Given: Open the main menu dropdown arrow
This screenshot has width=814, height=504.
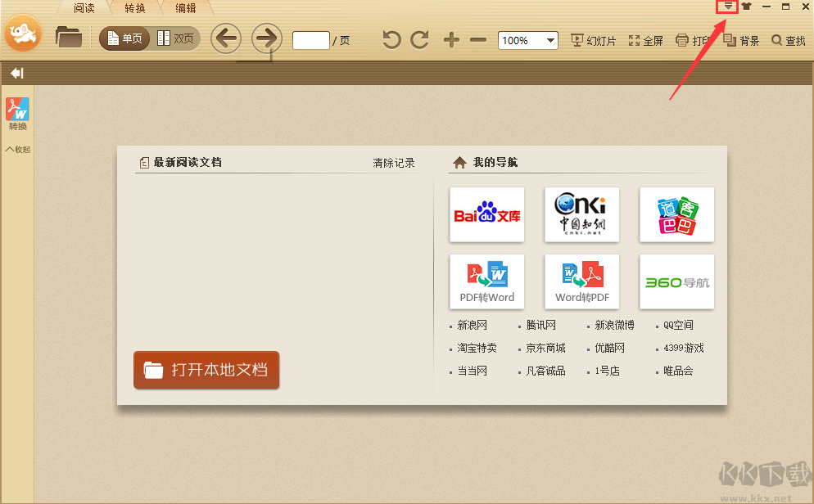Looking at the screenshot, I should click(x=726, y=7).
